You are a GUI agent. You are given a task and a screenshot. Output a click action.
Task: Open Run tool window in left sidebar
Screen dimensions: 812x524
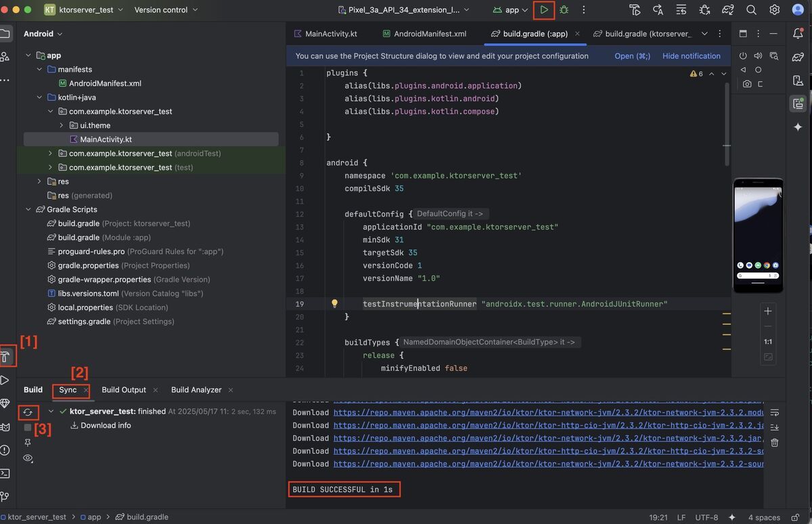coord(5,380)
